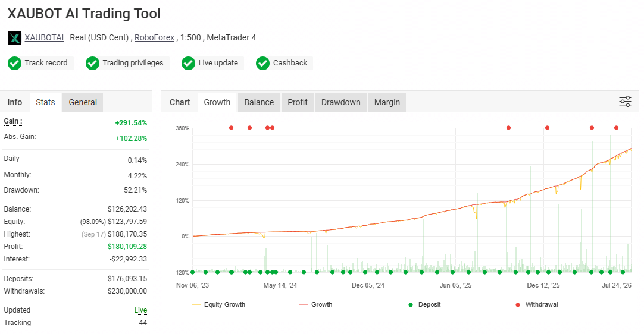Image resolution: width=644 pixels, height=334 pixels.
Task: Click the XAUBOTAI logo avatar
Action: [x=15, y=38]
